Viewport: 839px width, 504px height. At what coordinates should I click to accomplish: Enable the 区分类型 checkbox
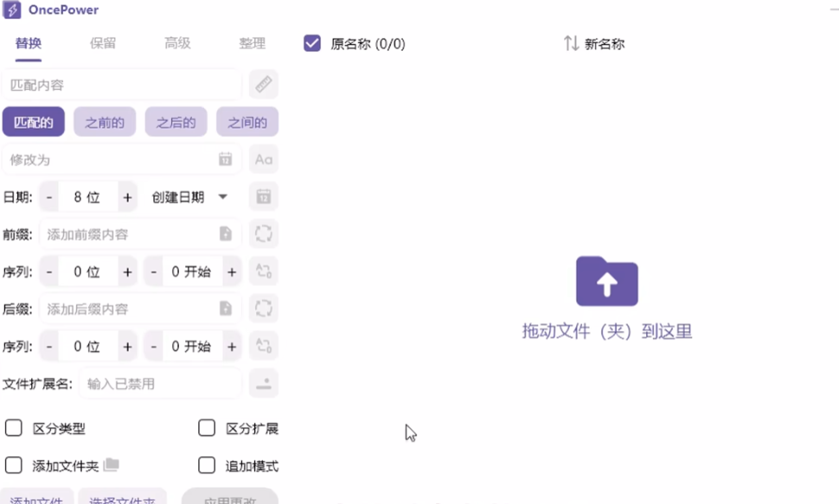(x=13, y=427)
